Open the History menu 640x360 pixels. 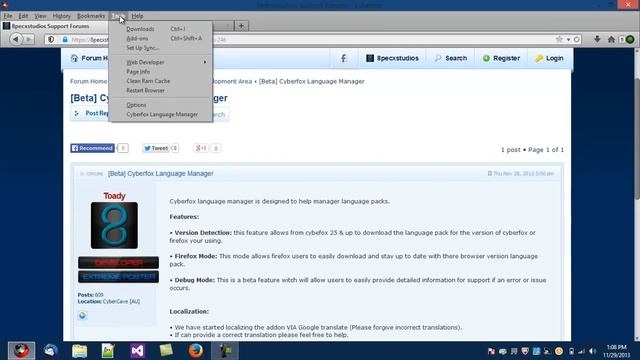coord(62,16)
